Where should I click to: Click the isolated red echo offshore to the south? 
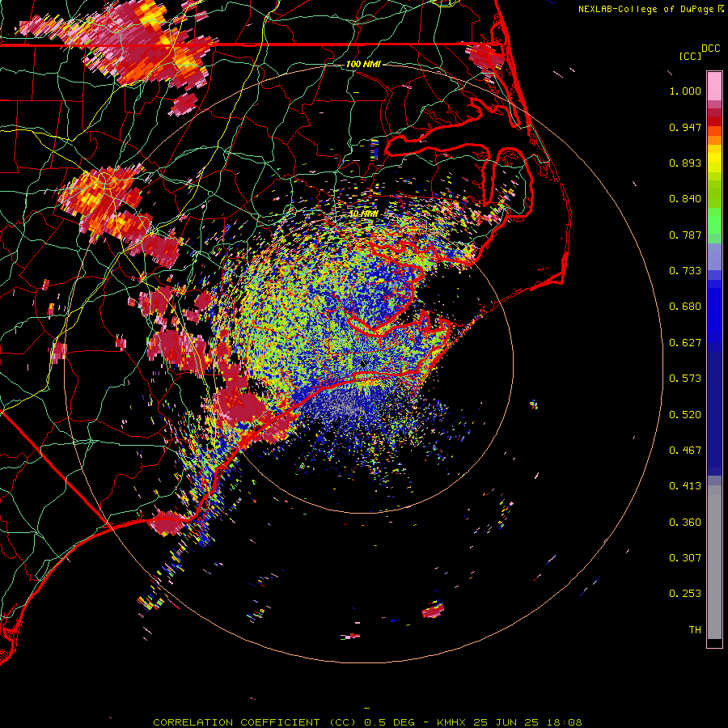[x=433, y=610]
